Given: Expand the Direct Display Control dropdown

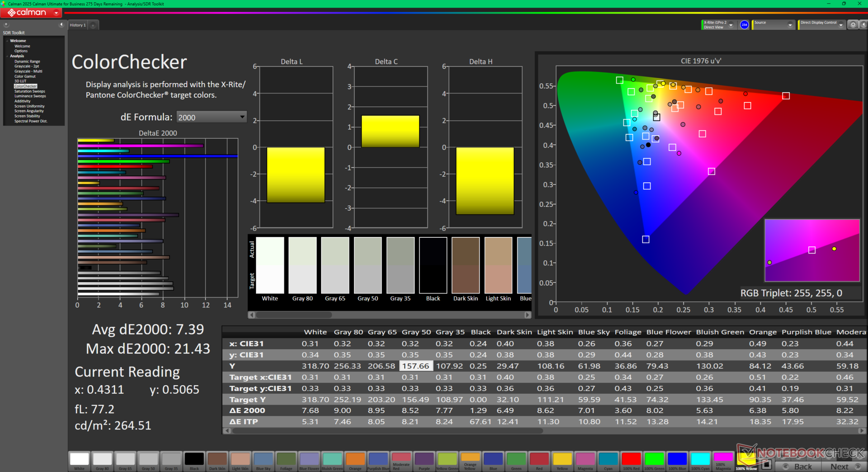Looking at the screenshot, I should tap(840, 25).
